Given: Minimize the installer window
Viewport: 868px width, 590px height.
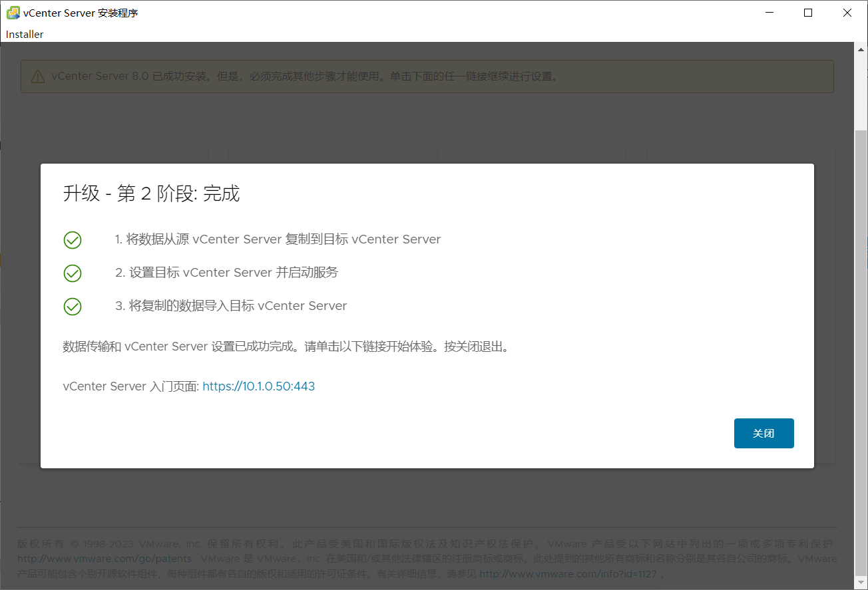Looking at the screenshot, I should point(769,12).
